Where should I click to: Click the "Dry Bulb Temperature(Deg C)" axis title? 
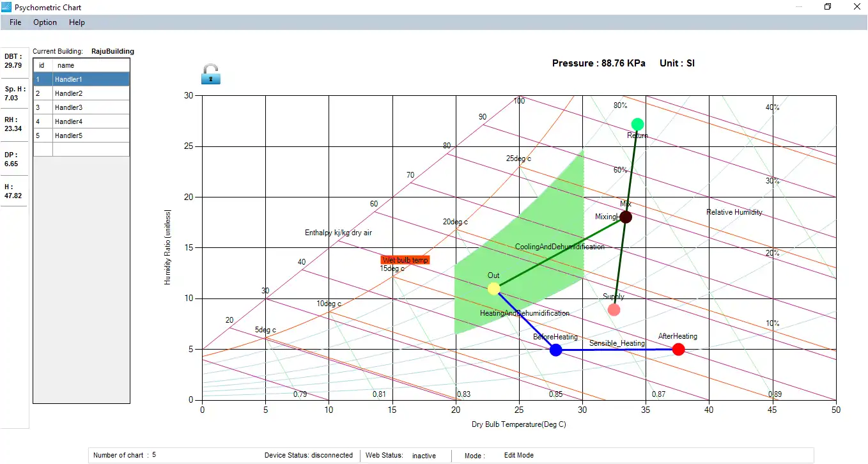(x=519, y=424)
